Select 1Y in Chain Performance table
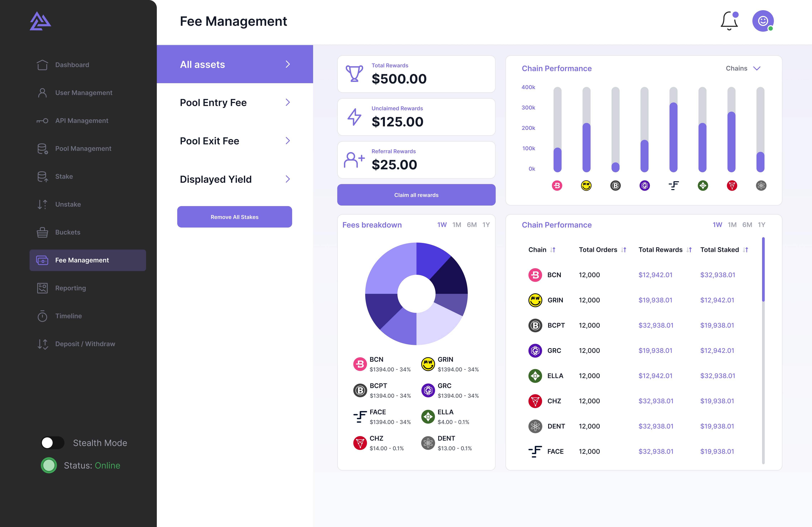Viewport: 812px width, 527px height. point(761,225)
